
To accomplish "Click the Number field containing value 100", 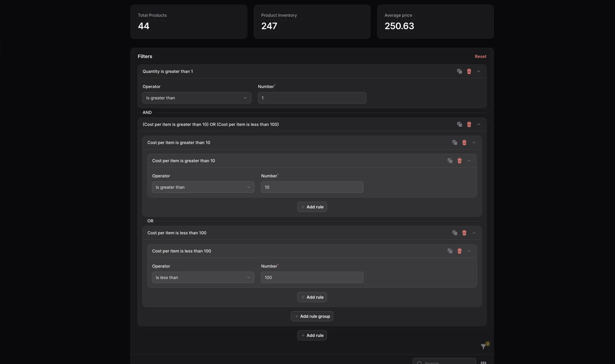I will click(x=312, y=277).
